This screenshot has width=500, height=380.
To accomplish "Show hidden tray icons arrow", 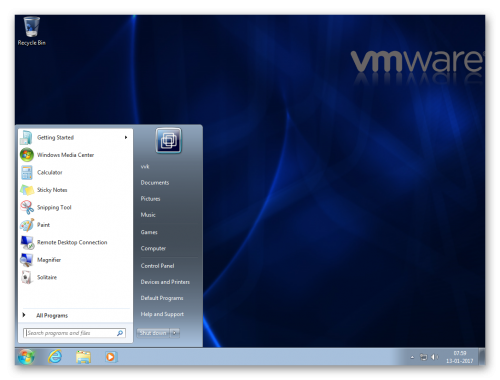I will (x=412, y=357).
